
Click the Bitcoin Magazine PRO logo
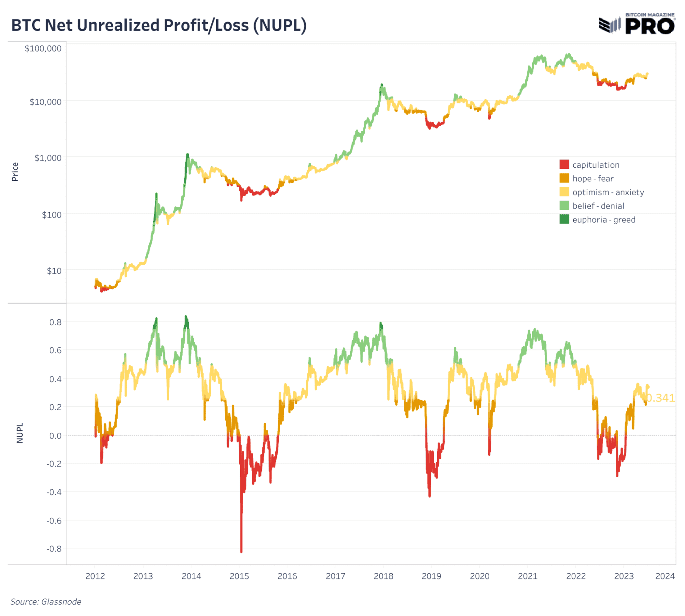point(637,24)
